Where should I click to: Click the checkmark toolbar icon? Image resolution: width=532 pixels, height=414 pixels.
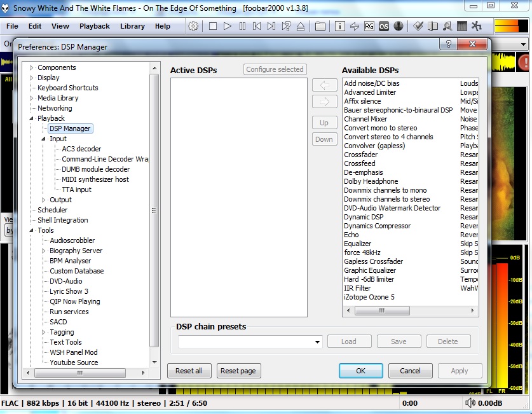pos(418,26)
